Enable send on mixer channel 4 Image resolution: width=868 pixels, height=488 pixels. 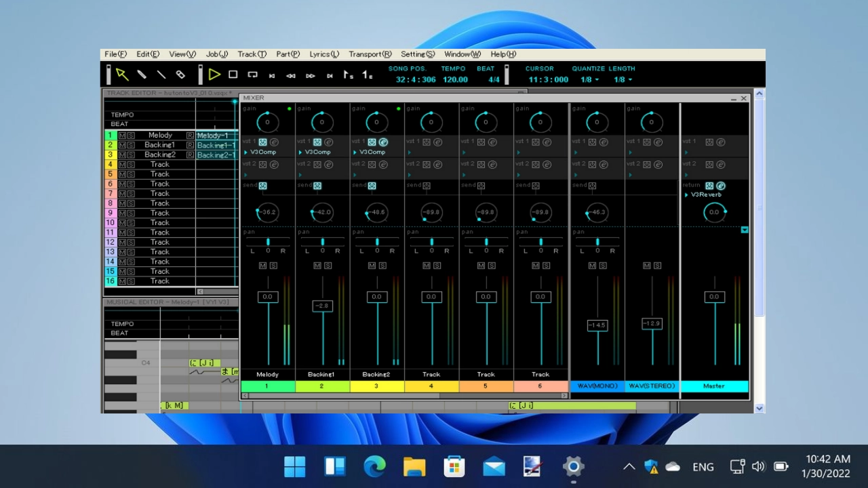(x=427, y=186)
